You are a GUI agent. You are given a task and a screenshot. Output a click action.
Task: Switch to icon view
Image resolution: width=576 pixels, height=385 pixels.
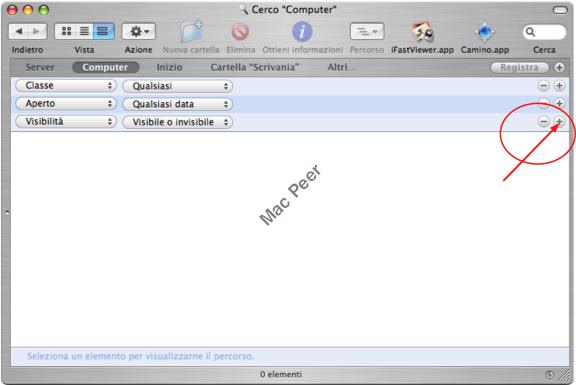coord(66,31)
